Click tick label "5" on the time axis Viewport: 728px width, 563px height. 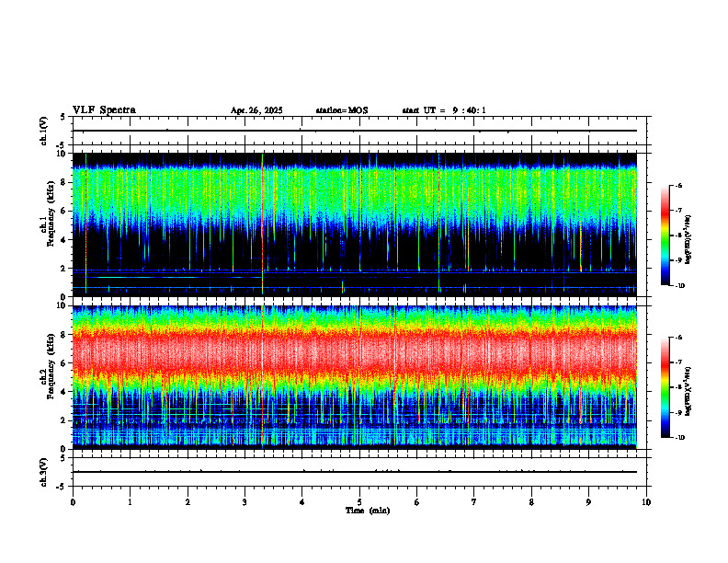pos(359,502)
